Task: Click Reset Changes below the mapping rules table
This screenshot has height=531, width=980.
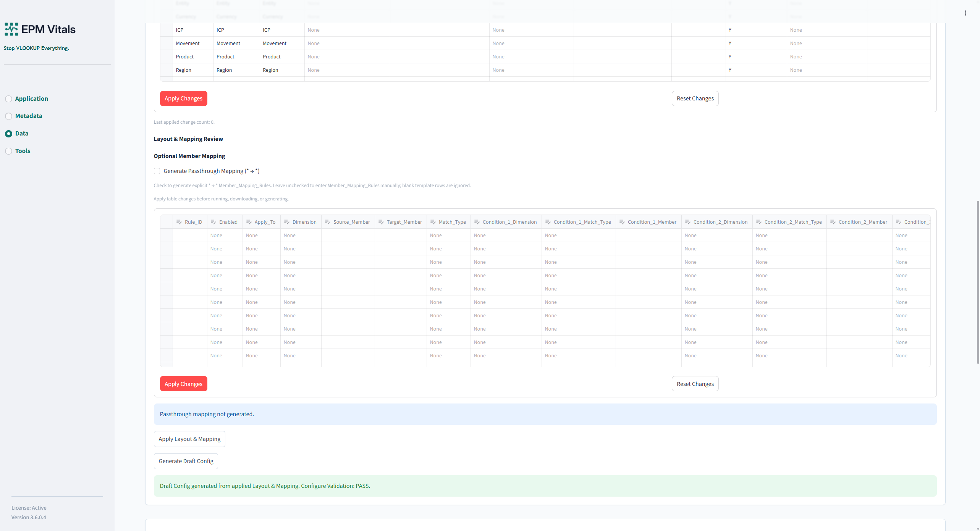Action: coord(695,384)
